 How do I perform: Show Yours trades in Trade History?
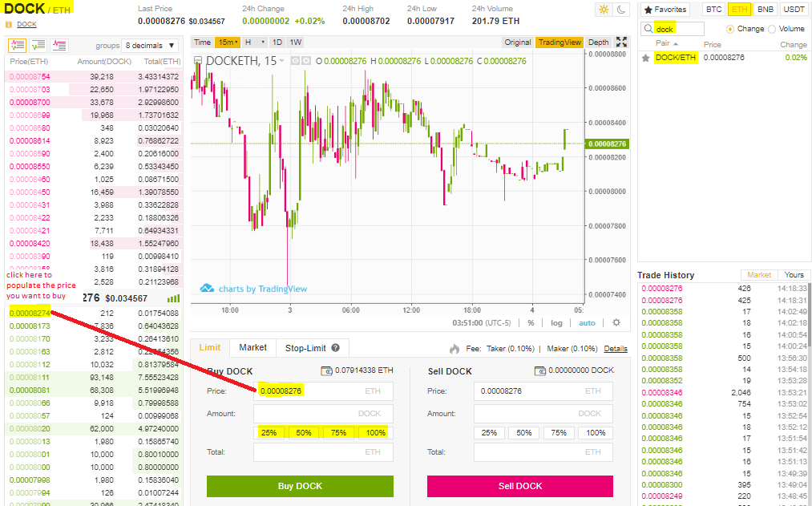pyautogui.click(x=794, y=275)
